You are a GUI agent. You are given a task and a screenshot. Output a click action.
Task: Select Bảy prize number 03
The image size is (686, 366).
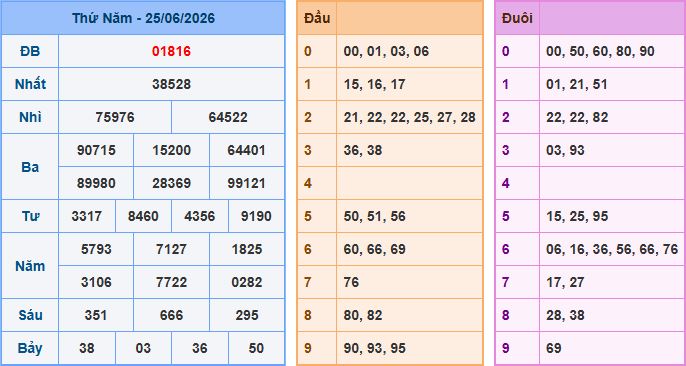point(143,349)
